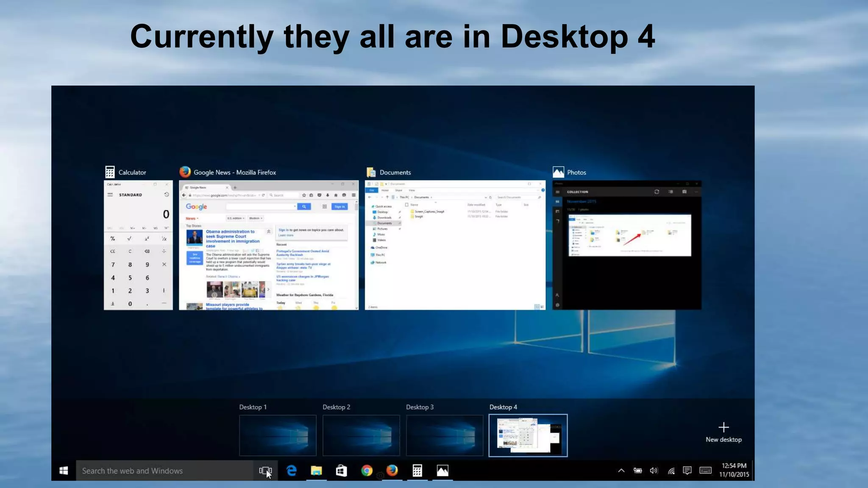The height and width of the screenshot is (488, 868).
Task: Open Calculator's hamburger menu
Action: click(110, 195)
